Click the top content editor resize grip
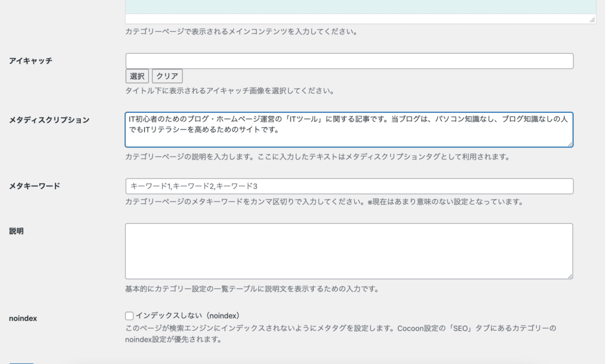This screenshot has width=605, height=364. pos(592,19)
